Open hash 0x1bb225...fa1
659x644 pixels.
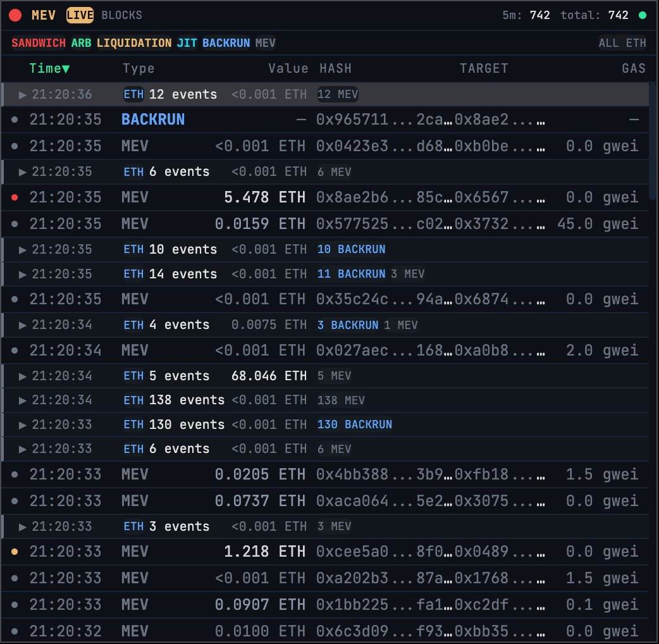384,605
